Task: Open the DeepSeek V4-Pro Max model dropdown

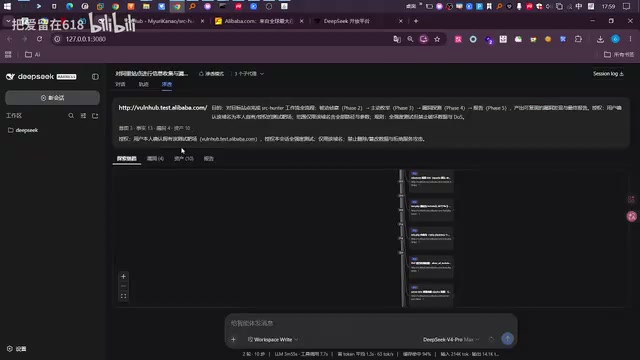Action: point(451,340)
